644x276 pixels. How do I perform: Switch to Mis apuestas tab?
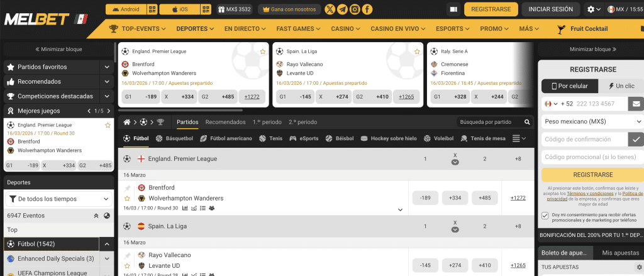click(x=620, y=253)
